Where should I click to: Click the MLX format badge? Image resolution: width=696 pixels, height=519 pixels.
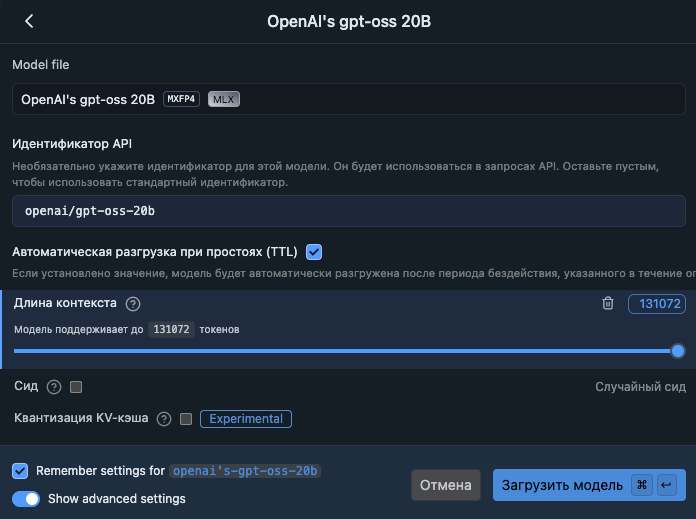click(x=224, y=99)
